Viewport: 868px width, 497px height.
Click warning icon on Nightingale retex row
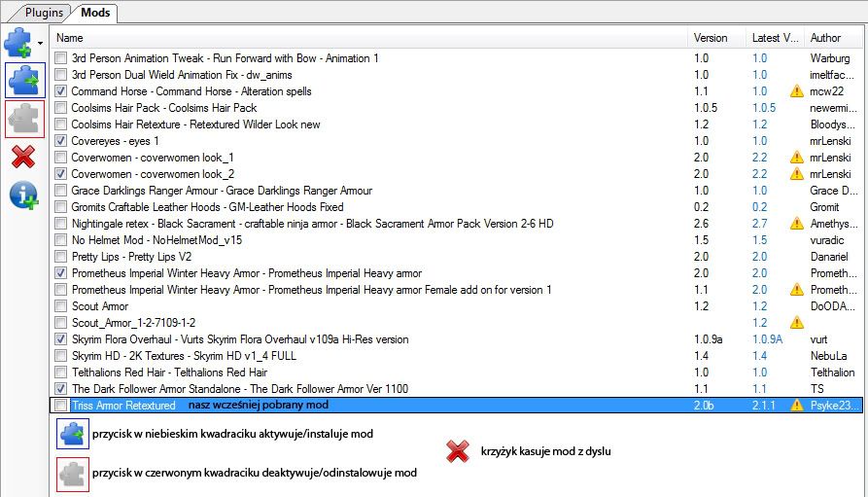pos(797,224)
